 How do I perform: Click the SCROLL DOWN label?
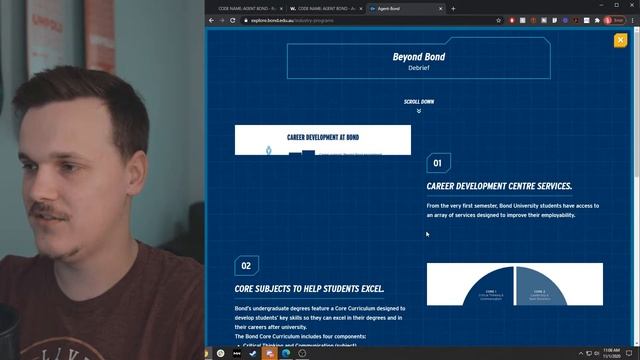tap(419, 102)
